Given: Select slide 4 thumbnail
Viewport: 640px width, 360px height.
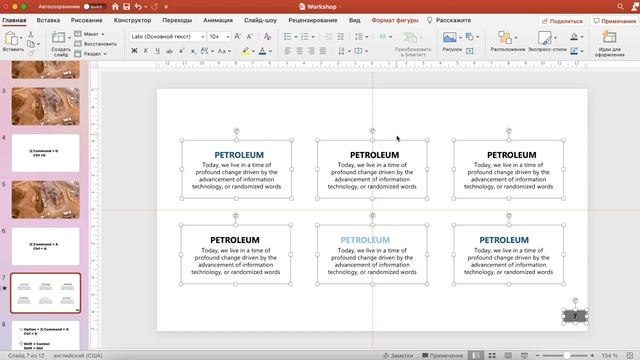Looking at the screenshot, I should tap(45, 153).
